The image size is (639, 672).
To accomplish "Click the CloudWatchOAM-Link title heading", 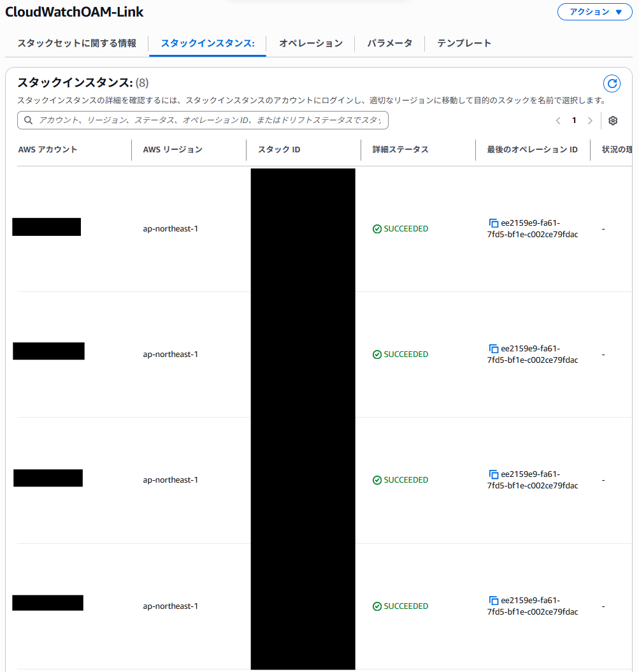I will [x=74, y=11].
